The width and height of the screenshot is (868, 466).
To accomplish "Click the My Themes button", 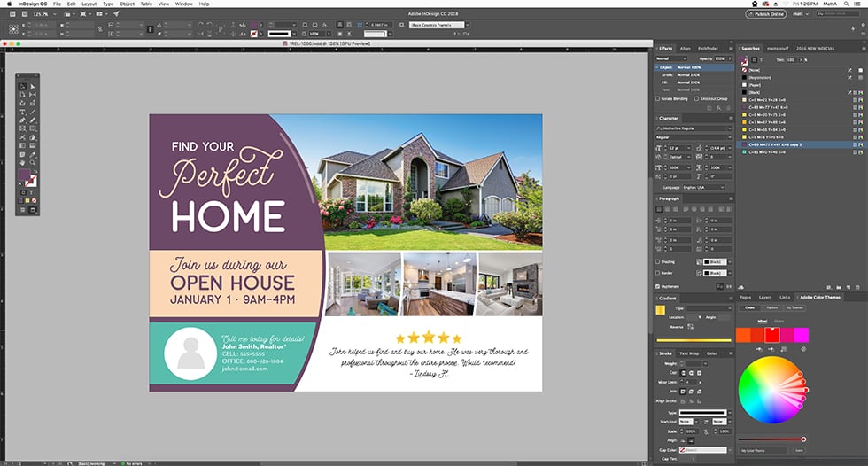I will click(794, 307).
